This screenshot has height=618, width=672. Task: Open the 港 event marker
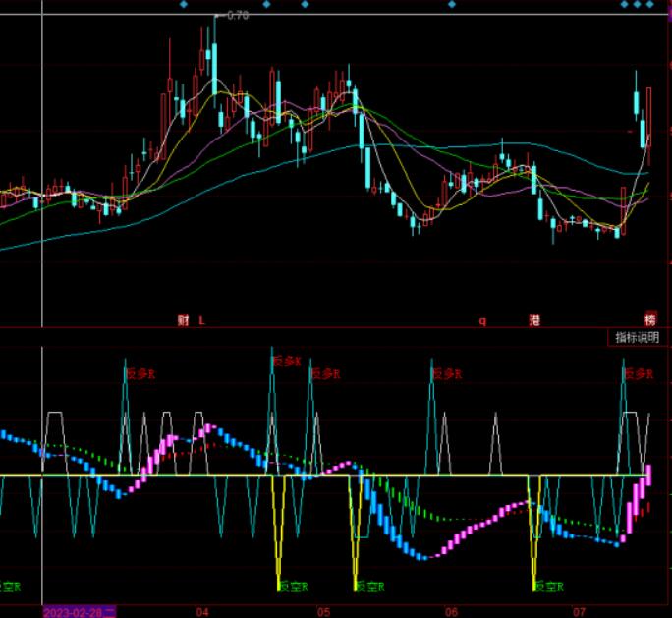coord(535,320)
